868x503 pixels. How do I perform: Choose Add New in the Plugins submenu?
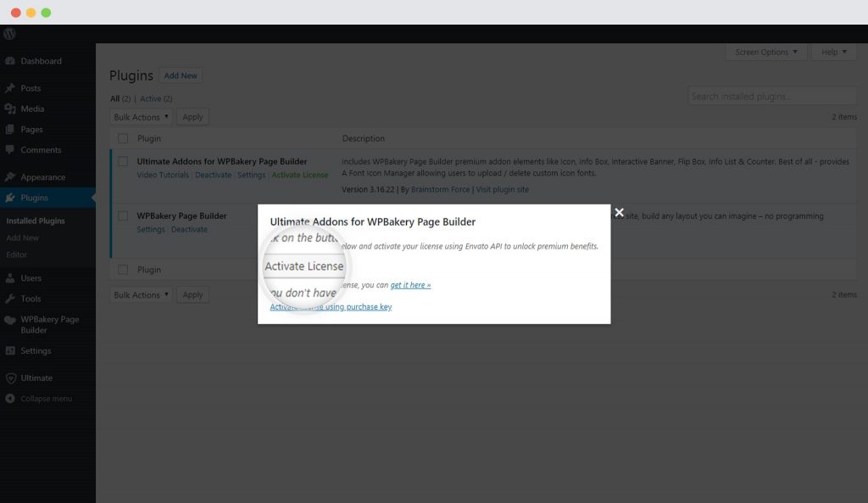(22, 238)
